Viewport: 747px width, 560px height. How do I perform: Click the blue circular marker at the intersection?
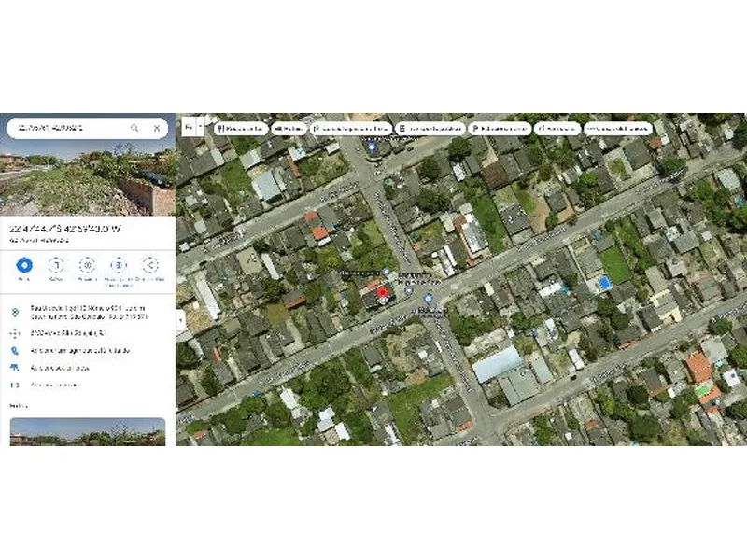[x=428, y=299]
